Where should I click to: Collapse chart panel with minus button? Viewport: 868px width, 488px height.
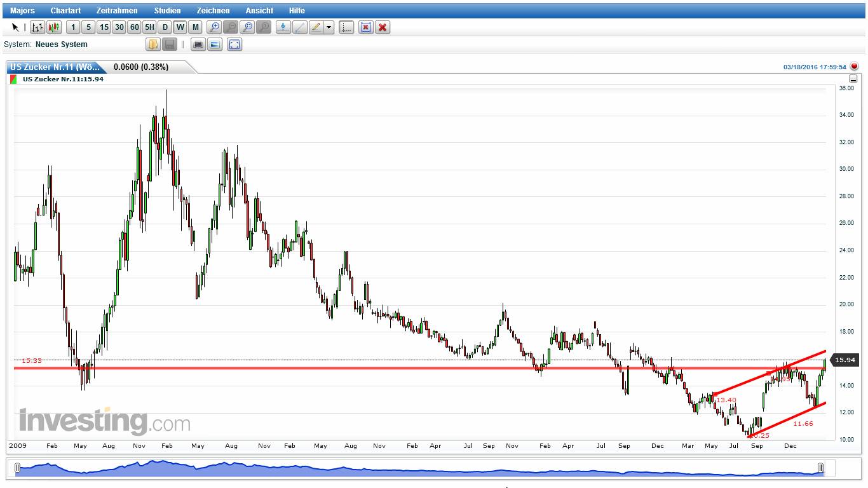[853, 79]
